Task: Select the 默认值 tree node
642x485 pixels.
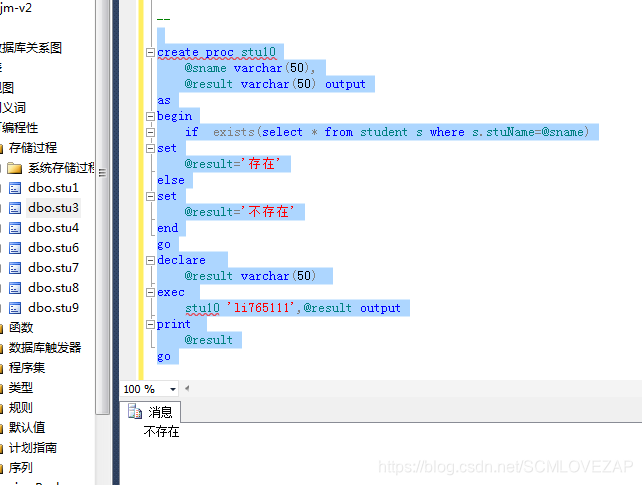Action: point(27,428)
